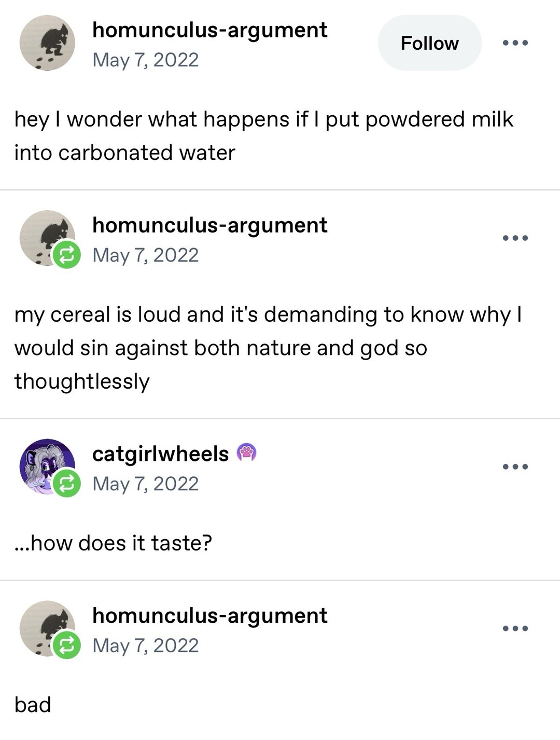This screenshot has height=740, width=560.
Task: Open the three-dot menu on catgirlwheels' post
Action: (516, 465)
